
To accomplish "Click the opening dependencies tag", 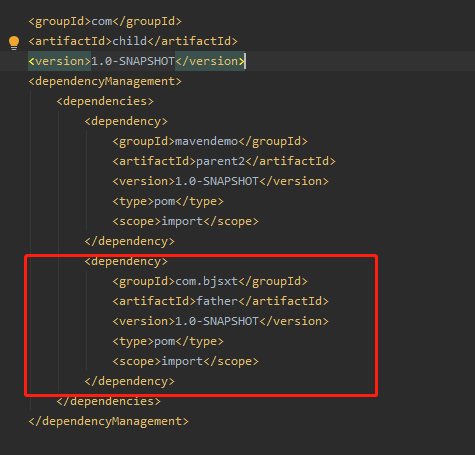I will 105,101.
